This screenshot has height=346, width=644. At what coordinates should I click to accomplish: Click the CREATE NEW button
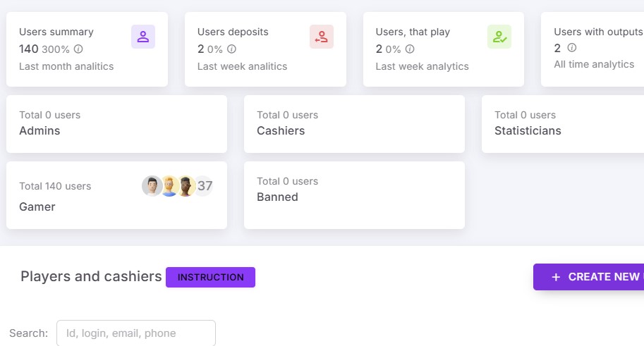[x=588, y=277]
